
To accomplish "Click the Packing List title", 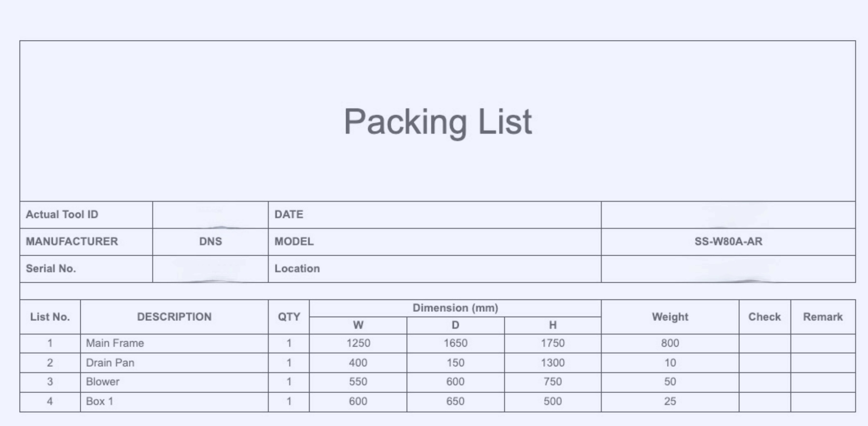I will (x=438, y=122).
